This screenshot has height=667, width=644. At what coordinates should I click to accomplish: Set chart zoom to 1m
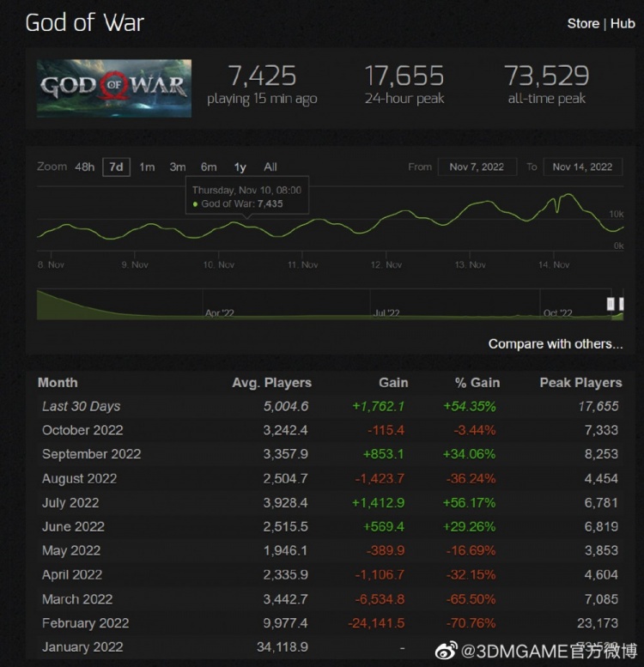[x=147, y=167]
